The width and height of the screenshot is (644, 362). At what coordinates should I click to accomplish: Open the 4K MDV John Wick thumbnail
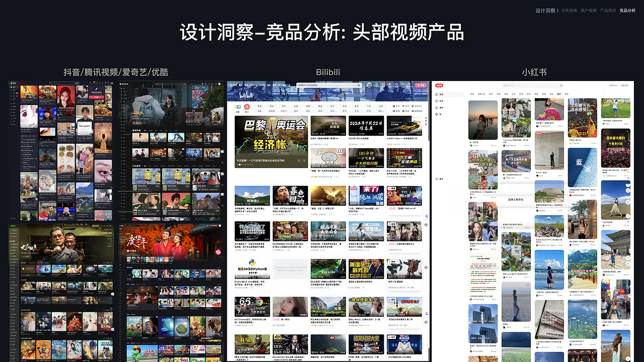click(x=290, y=344)
